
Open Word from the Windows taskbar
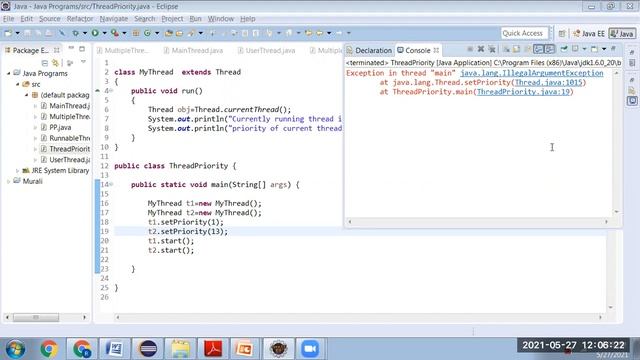115,349
